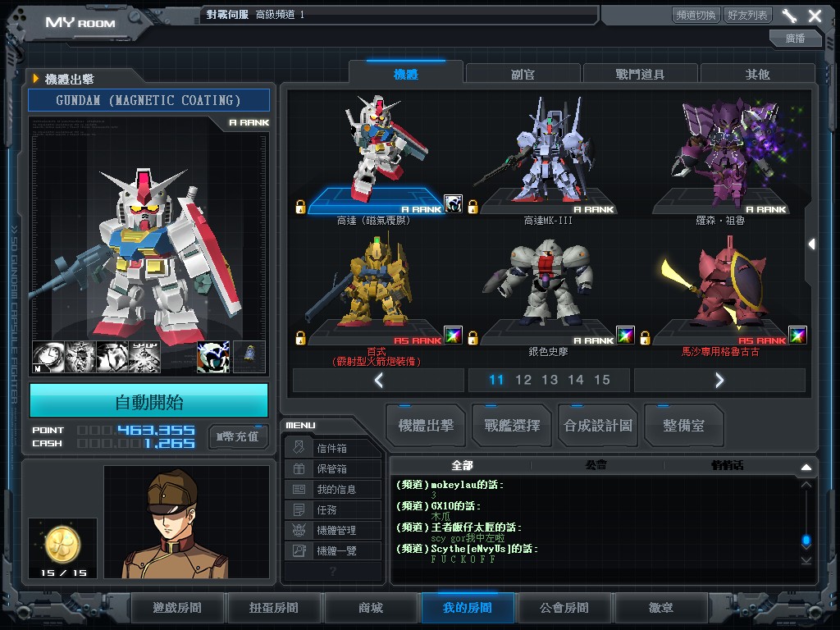The height and width of the screenshot is (630, 840).
Task: Toggle the lock on 百式 unit
Action: click(300, 337)
